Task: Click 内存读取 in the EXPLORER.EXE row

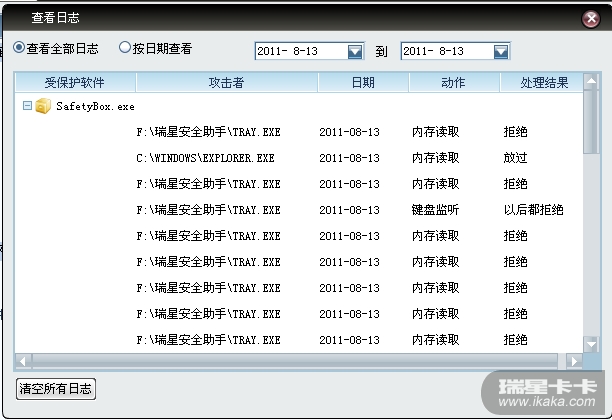Action: point(435,158)
